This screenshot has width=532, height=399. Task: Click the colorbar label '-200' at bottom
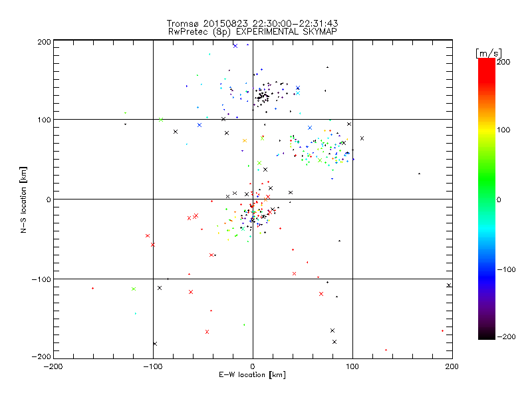tap(506, 337)
